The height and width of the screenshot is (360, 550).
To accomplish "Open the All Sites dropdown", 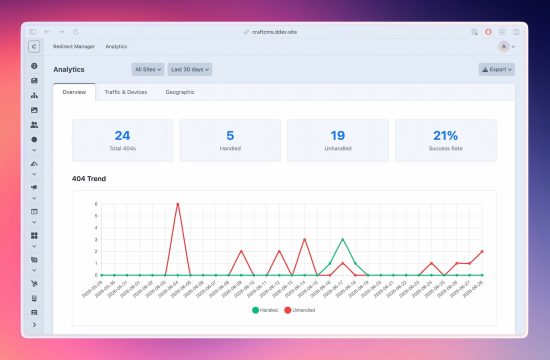I will (x=148, y=69).
